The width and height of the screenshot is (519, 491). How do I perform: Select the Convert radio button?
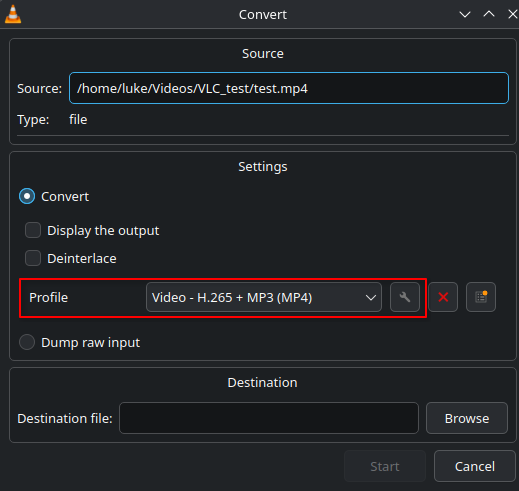[27, 196]
